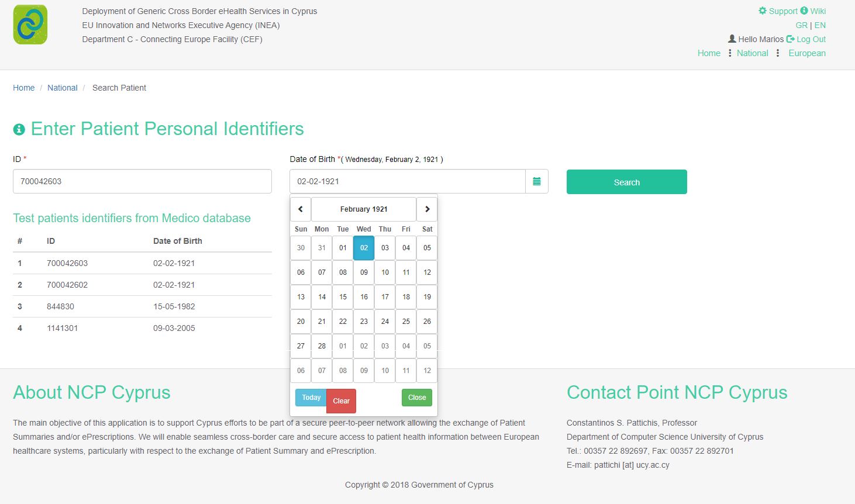Switch language to GR
Screen dimensions: 855x504
(x=801, y=25)
